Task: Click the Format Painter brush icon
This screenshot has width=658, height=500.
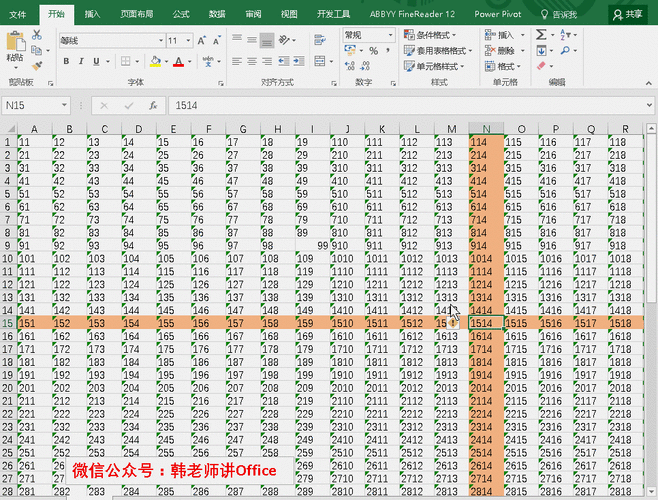Action: [37, 66]
